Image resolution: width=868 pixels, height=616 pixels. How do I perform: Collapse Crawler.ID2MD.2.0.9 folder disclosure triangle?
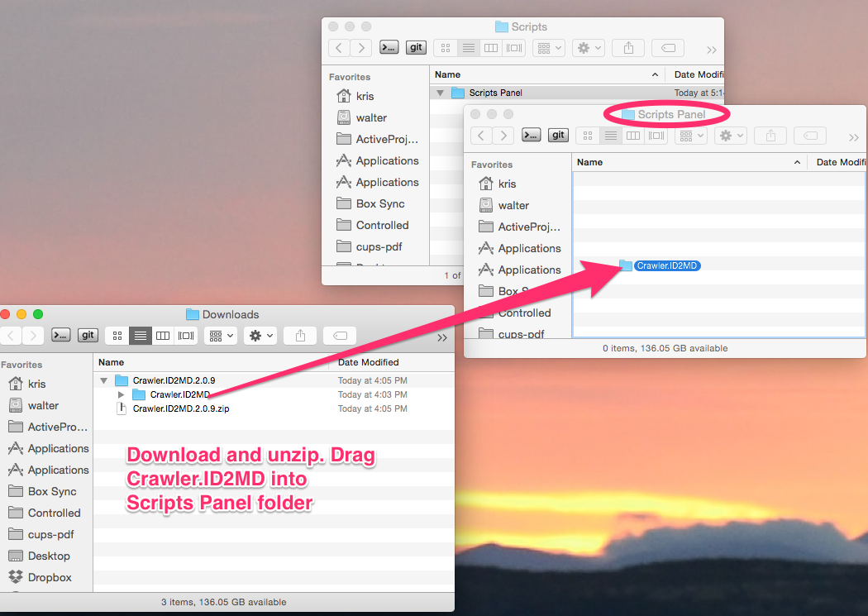coord(103,381)
